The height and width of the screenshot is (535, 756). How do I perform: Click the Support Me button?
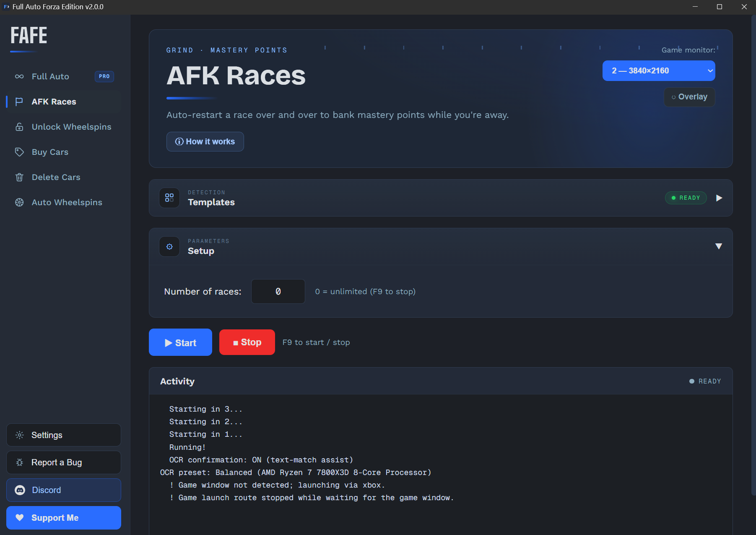pos(64,518)
